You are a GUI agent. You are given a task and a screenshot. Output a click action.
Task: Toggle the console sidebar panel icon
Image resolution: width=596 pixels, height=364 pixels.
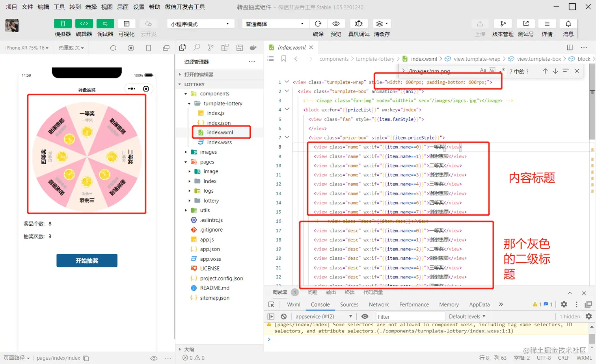[x=271, y=316]
